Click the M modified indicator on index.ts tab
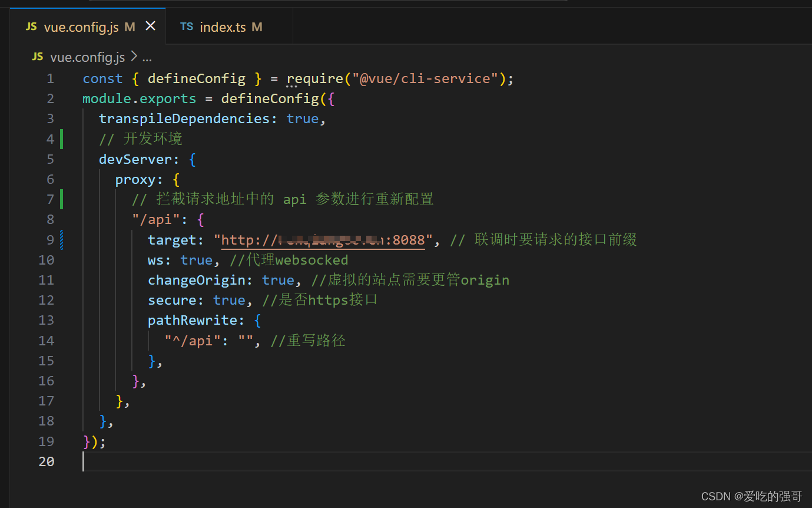 click(257, 27)
